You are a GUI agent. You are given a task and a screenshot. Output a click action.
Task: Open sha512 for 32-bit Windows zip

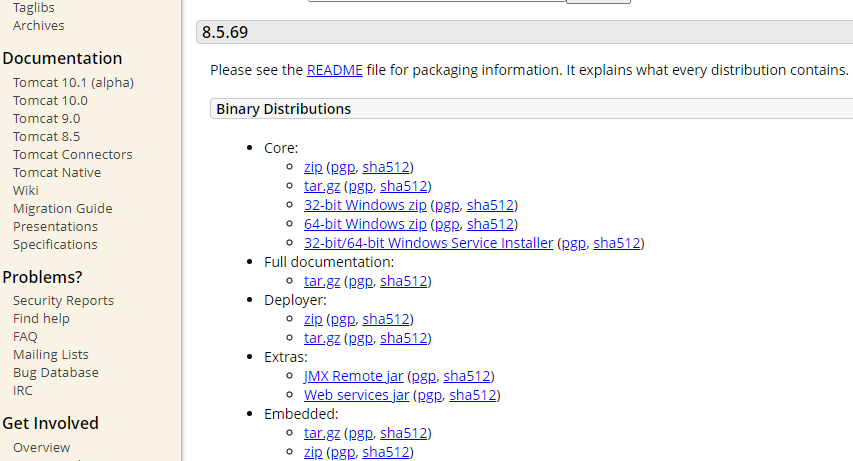pos(490,205)
